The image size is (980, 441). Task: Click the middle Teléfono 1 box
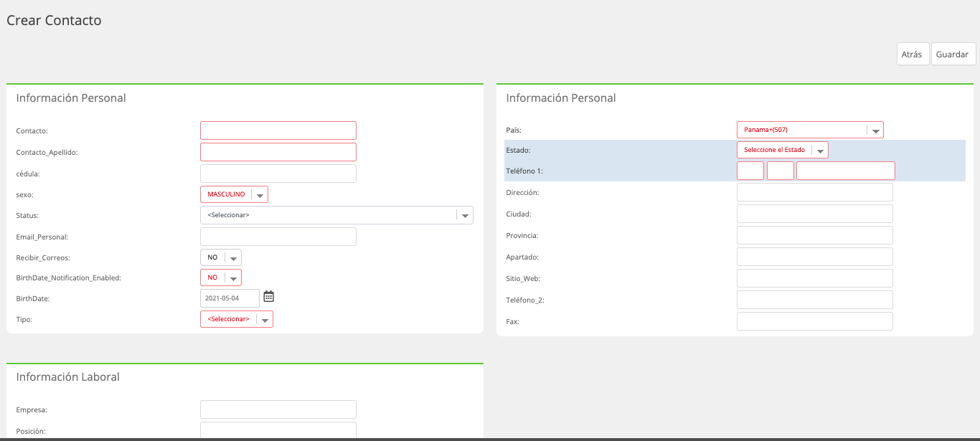781,171
